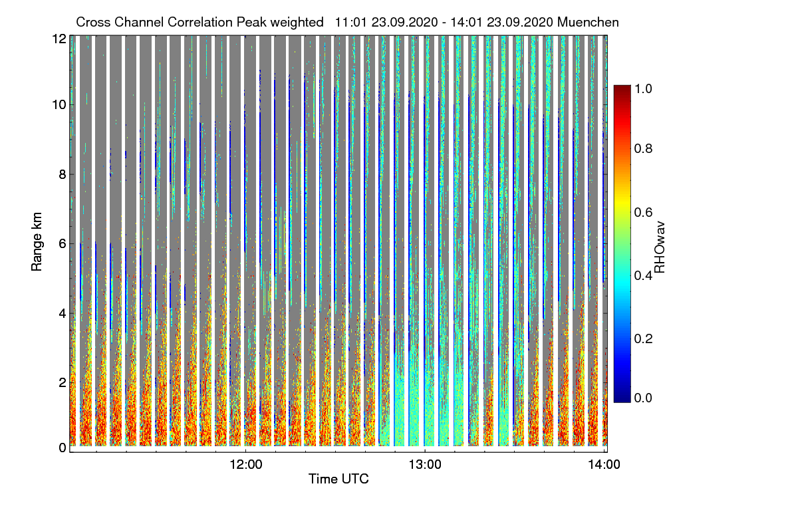Click the 2 range axis label

[63, 382]
